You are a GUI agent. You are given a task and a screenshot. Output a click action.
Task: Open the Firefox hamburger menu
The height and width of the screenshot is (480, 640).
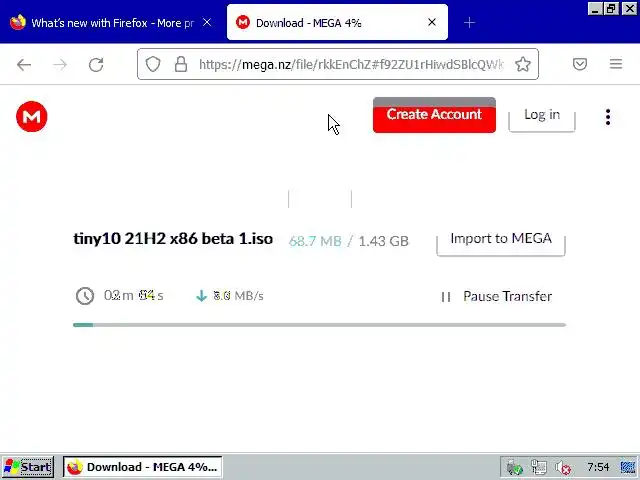point(616,64)
